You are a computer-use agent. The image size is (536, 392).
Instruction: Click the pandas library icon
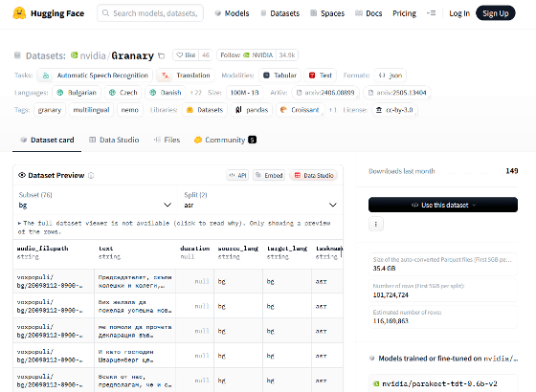pos(238,110)
